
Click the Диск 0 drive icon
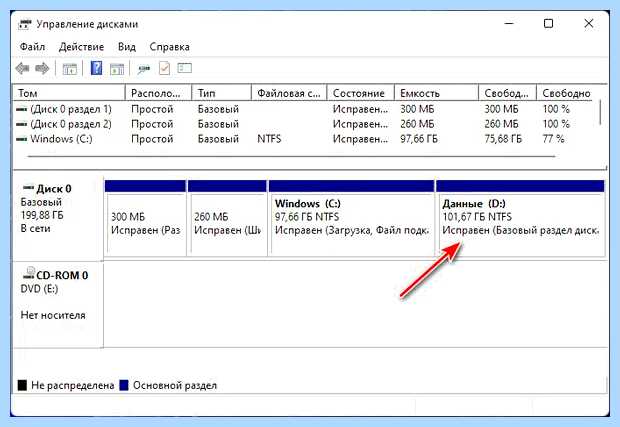(x=28, y=187)
